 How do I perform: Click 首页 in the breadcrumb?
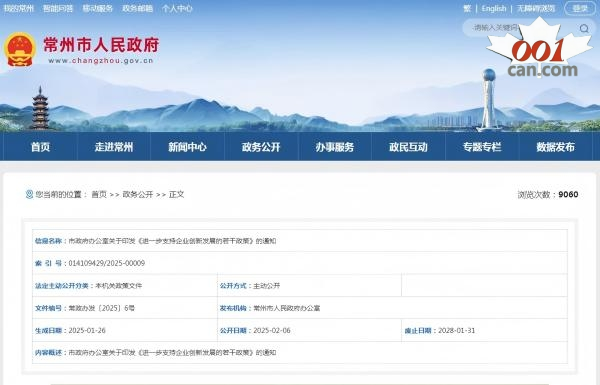click(x=99, y=194)
